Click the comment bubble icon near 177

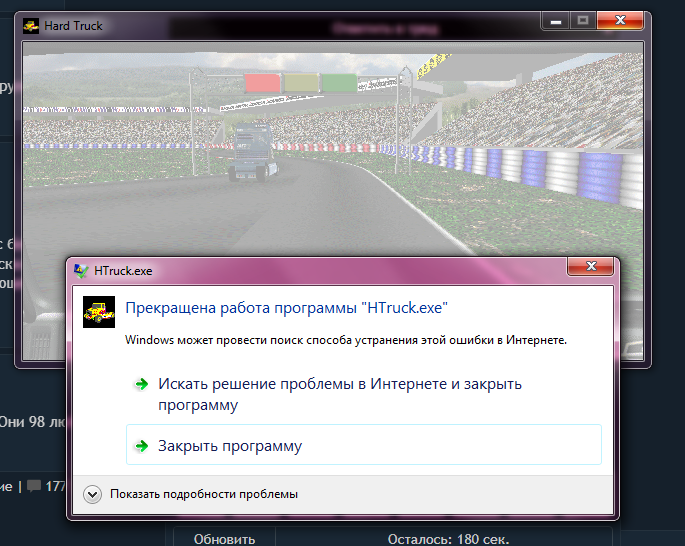pos(34,486)
